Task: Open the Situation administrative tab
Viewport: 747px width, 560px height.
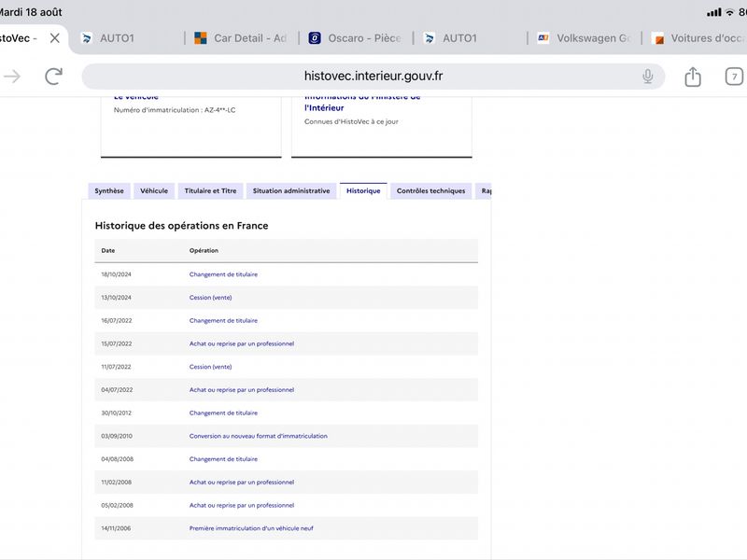Action: 291,191
